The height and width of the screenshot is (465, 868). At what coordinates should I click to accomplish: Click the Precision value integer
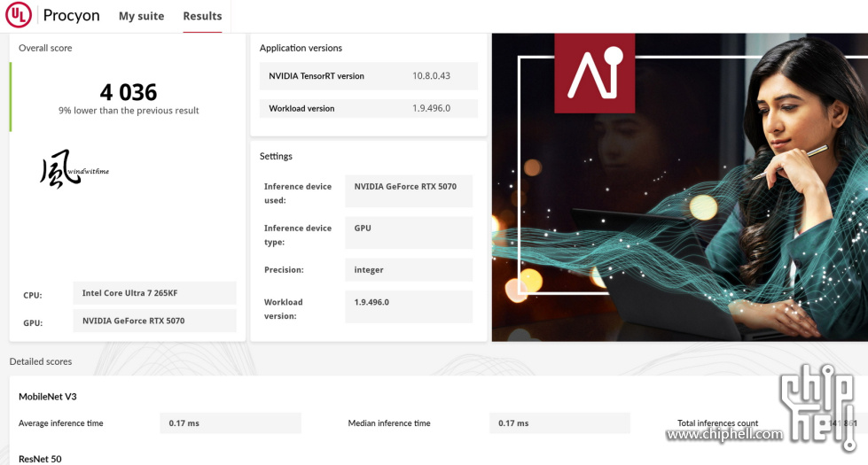[409, 270]
